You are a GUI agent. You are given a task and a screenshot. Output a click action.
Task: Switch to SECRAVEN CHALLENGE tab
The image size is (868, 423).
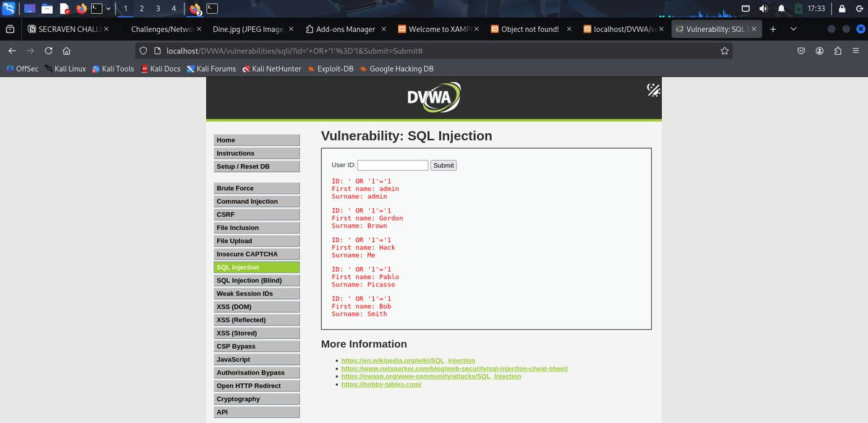click(68, 29)
